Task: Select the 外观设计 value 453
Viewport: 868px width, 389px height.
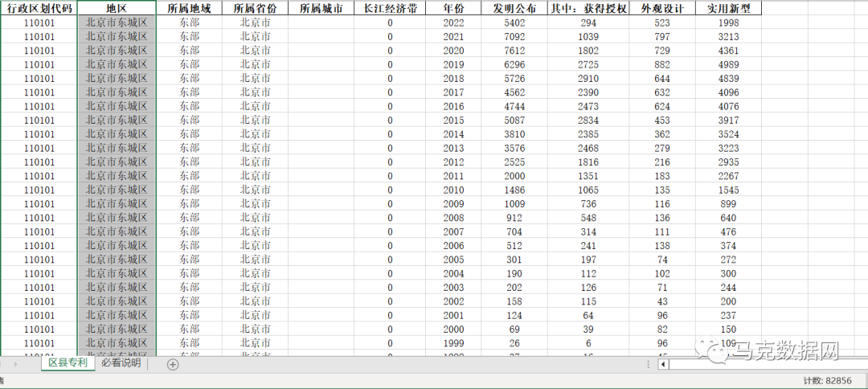Action: [662, 120]
